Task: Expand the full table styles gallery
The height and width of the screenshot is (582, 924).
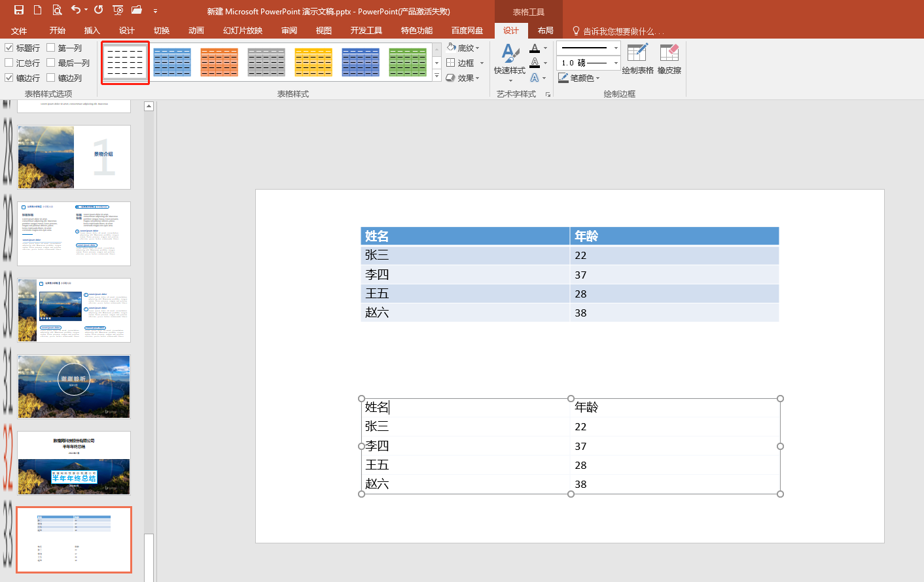Action: 437,76
